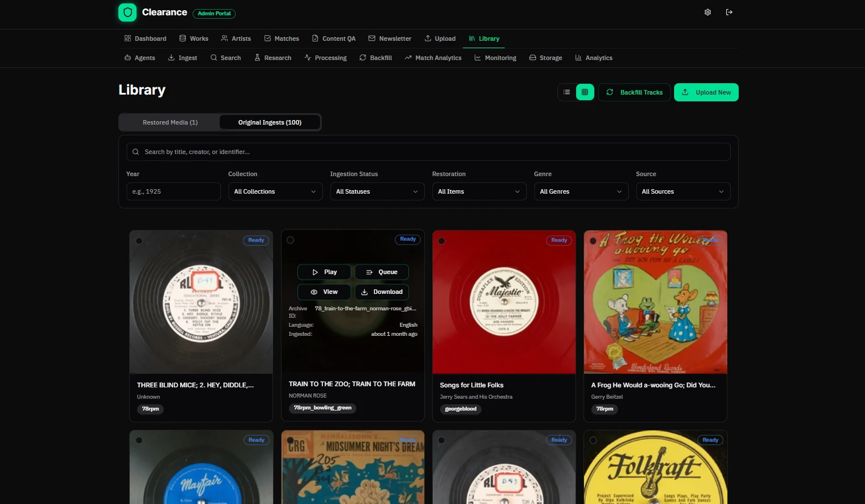Play the Train to the Zoo record
The width and height of the screenshot is (865, 504).
click(324, 272)
